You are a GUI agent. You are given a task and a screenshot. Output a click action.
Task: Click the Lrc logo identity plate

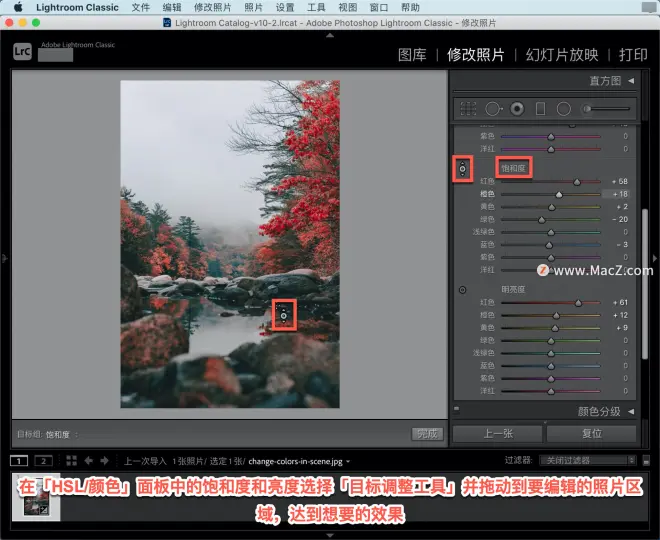[x=22, y=52]
